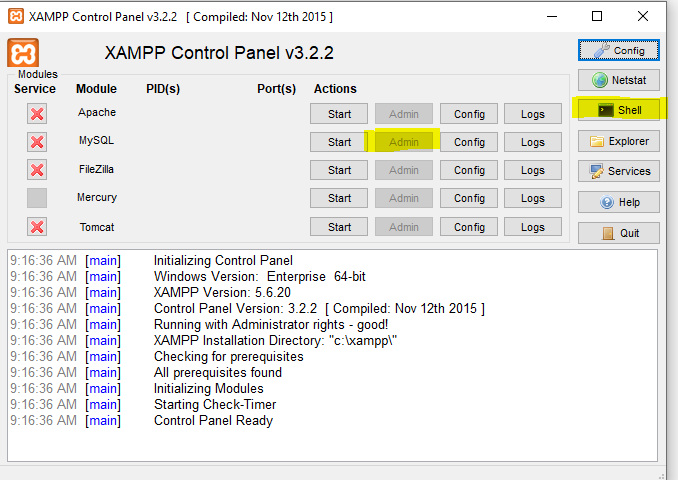Click the 'XAMPP Version: 5.6.20' log line

point(222,292)
